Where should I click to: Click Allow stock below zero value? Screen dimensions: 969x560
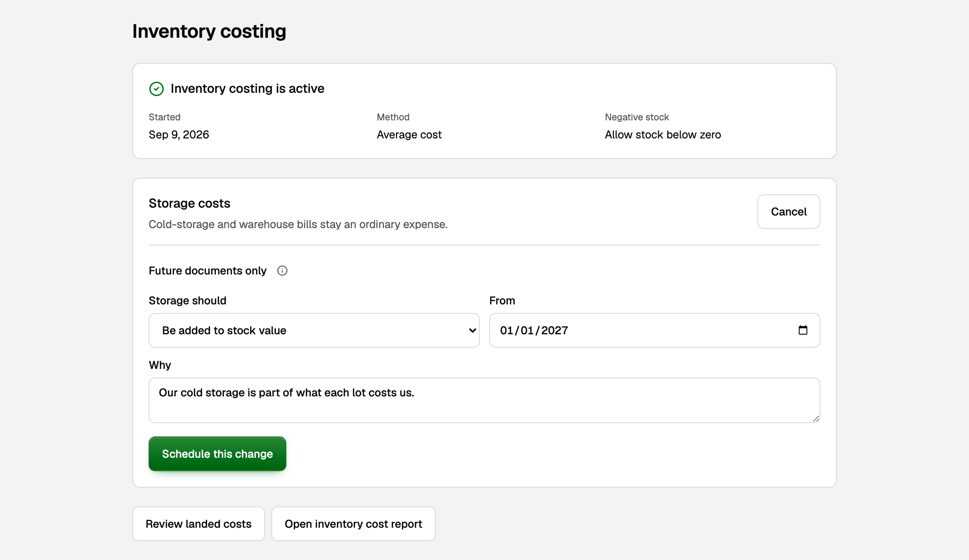[663, 134]
